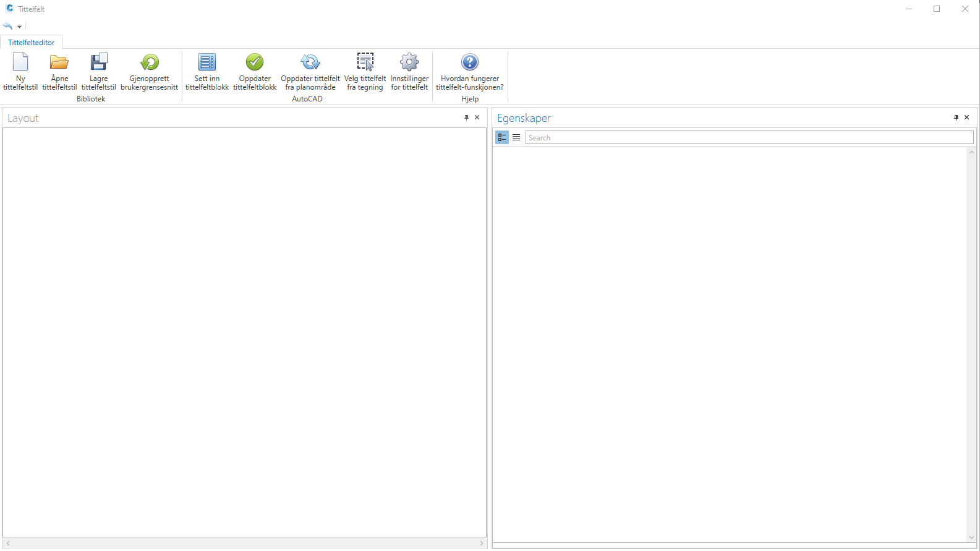Viewport: 980px width, 551px height.
Task: Click Oppdater tittelfelt fra planområde
Action: click(310, 62)
